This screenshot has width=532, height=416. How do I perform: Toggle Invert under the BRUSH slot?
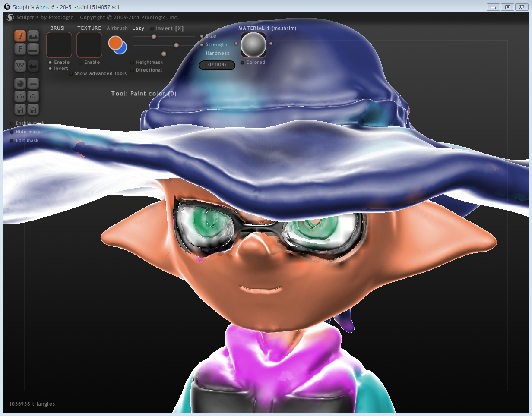coord(58,69)
